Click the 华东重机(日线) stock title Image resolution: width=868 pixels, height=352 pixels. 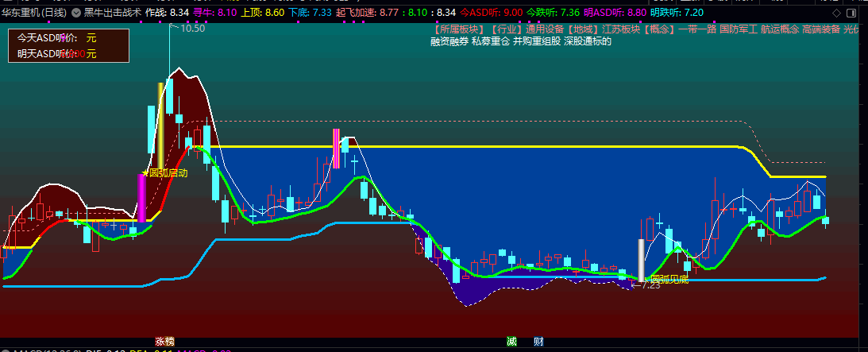pos(34,12)
